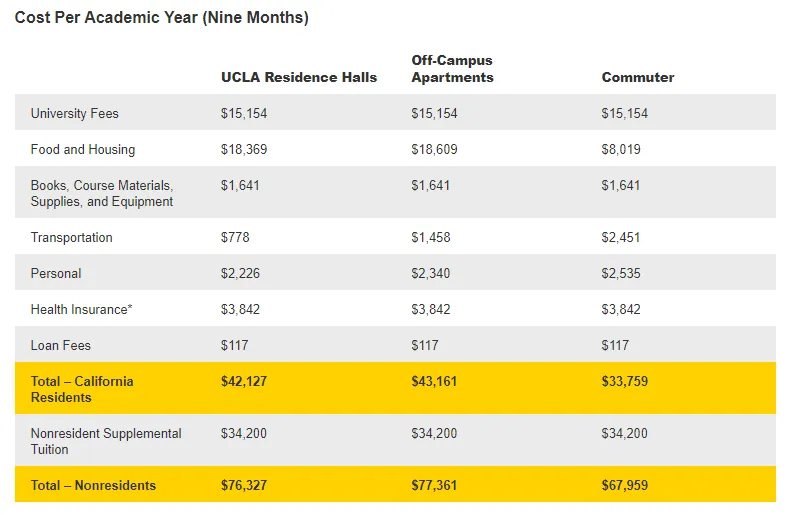Viewport: 789px width, 515px height.
Task: Click the Cost Per Academic Year heading
Action: point(161,18)
